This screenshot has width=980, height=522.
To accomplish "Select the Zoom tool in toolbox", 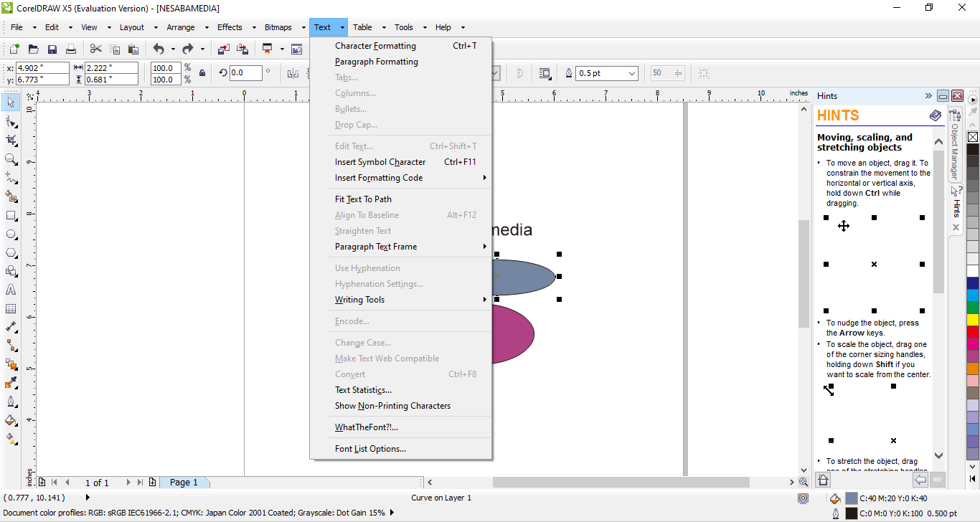I will (x=11, y=159).
